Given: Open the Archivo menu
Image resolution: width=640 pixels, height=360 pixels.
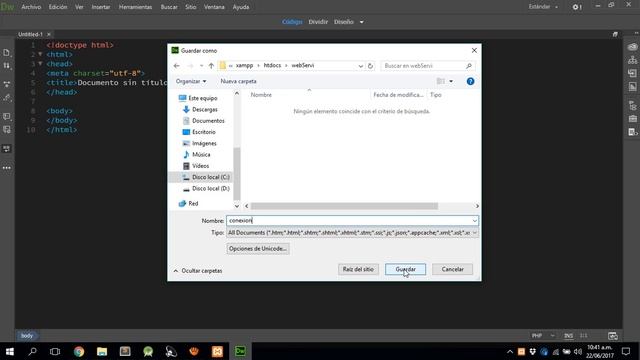Looking at the screenshot, I should point(31,7).
